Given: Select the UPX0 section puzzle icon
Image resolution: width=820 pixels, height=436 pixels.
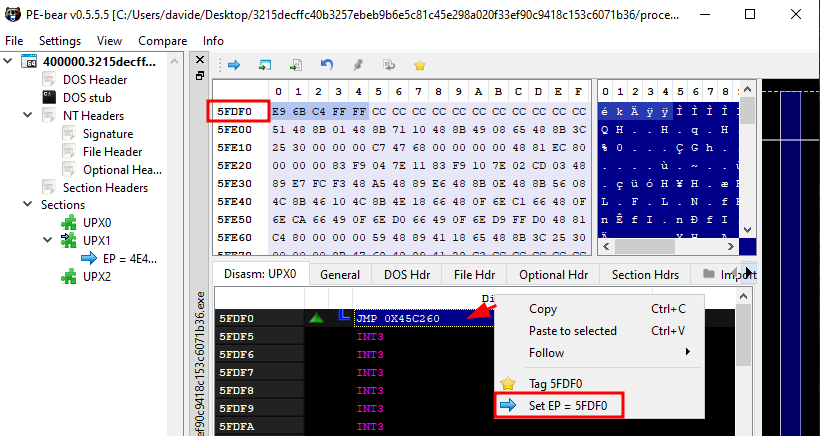Looking at the screenshot, I should point(69,223).
